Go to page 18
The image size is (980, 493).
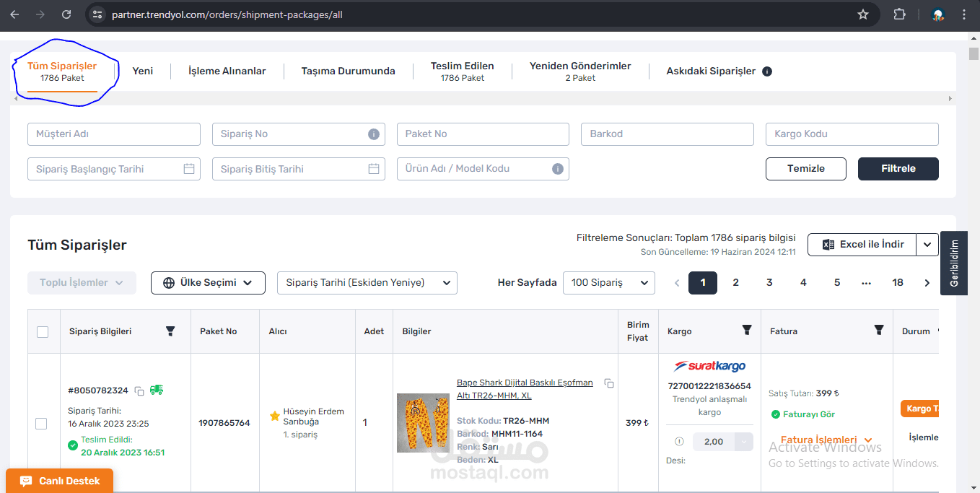click(x=898, y=283)
